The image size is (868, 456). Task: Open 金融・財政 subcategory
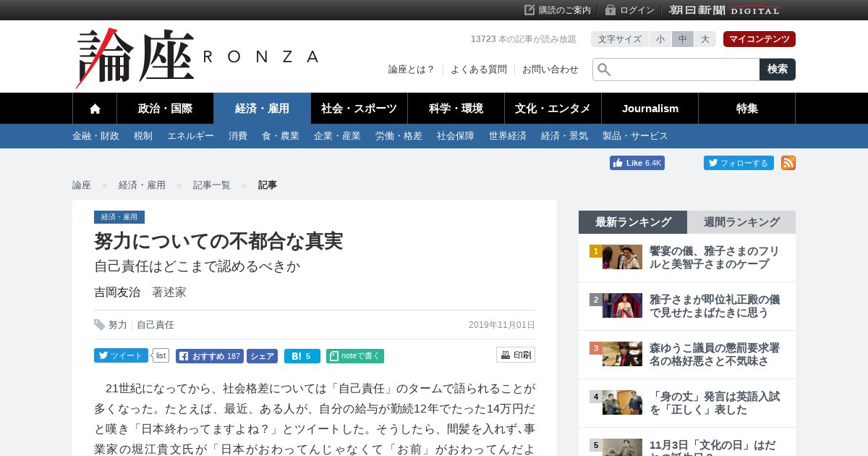(95, 136)
